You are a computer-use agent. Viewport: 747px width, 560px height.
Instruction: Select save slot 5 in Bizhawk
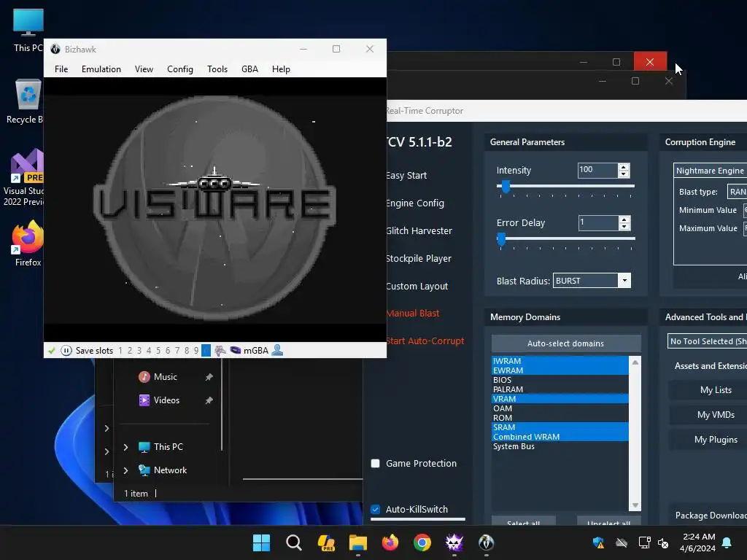pyautogui.click(x=158, y=351)
